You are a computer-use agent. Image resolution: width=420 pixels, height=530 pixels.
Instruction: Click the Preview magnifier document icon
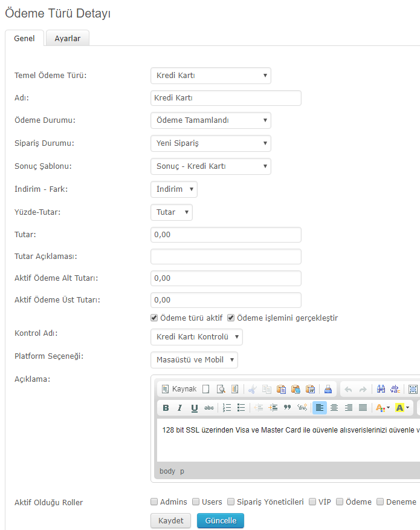pyautogui.click(x=221, y=389)
